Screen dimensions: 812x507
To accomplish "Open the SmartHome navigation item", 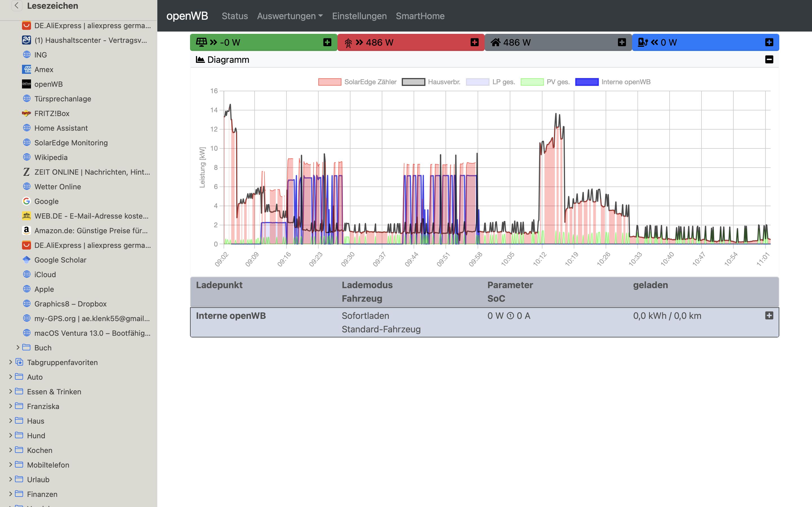I will pos(420,16).
